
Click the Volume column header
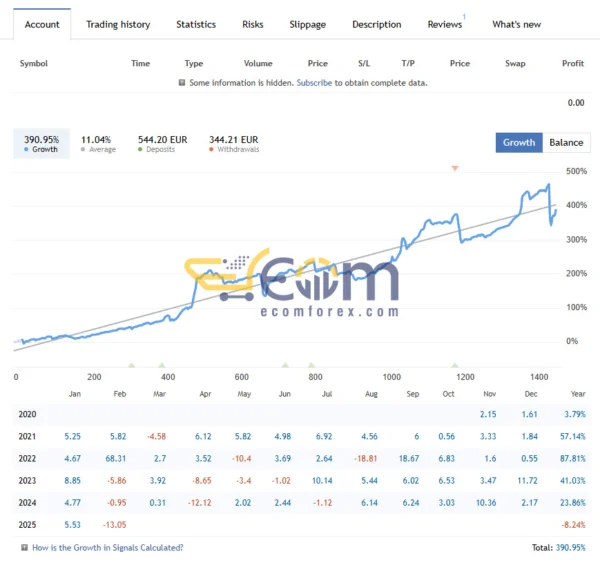coord(258,63)
